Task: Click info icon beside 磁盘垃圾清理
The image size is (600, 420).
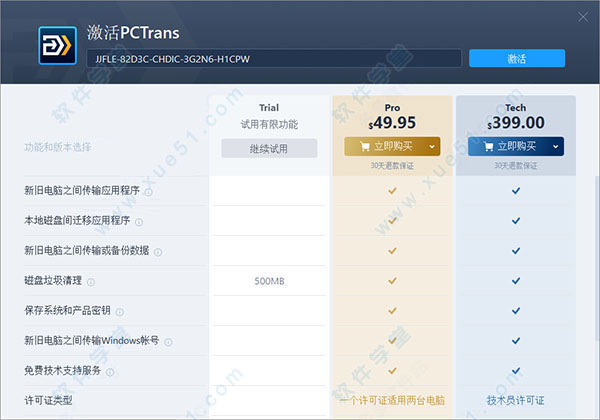Action: 91,281
